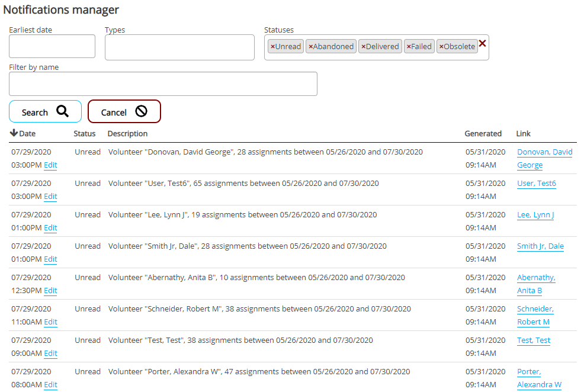
Task: Clear all statuses with the red X
Action: click(483, 43)
